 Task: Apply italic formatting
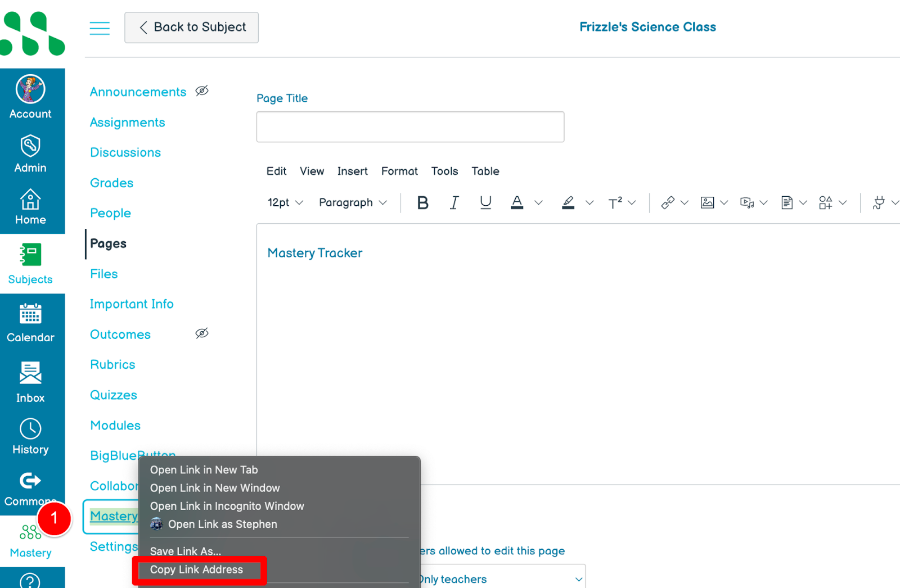[x=454, y=202]
